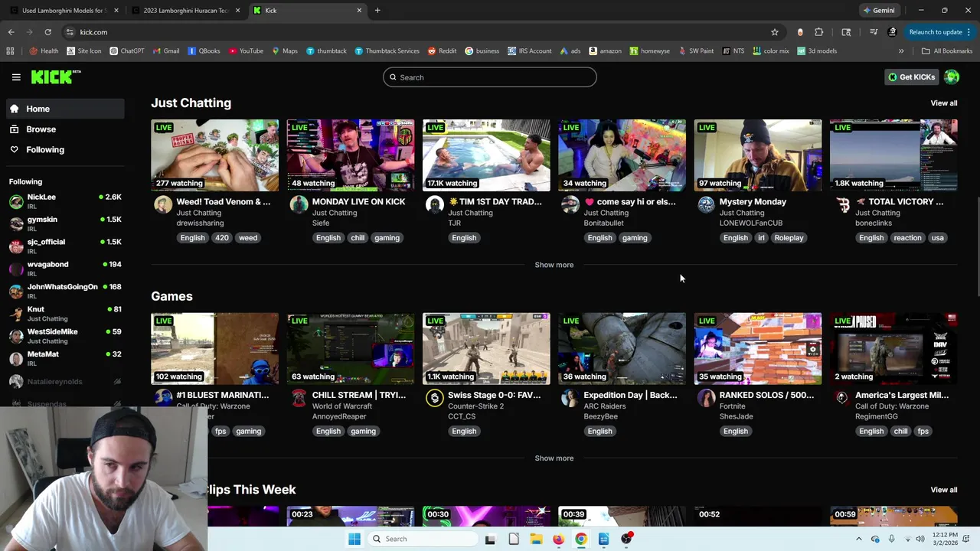Show more Games streams

coord(554,458)
